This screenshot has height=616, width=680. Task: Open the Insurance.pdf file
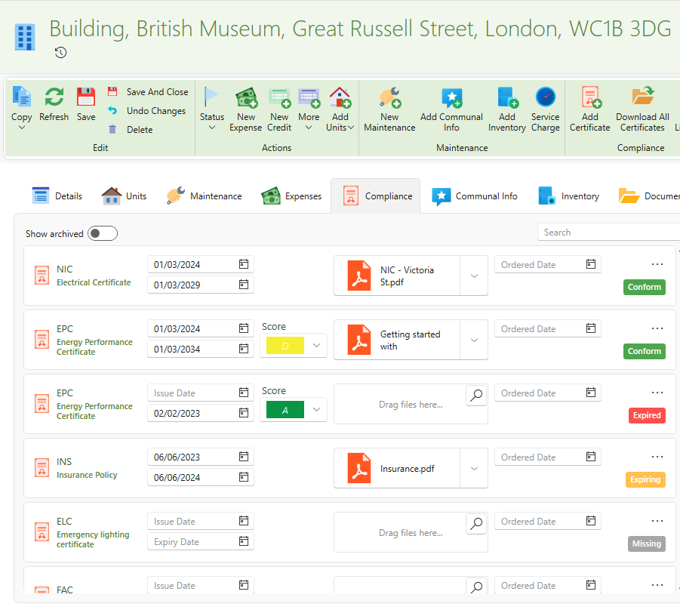[397, 469]
